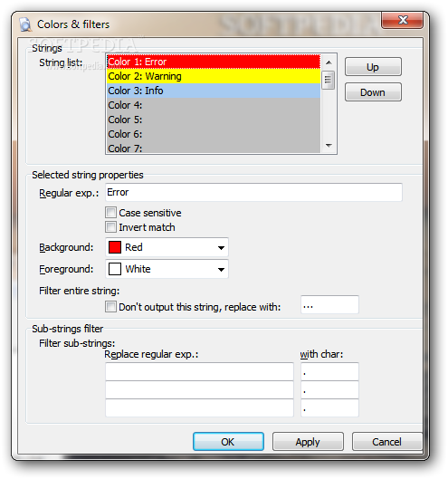
Task: Select Color 6 entry in string list
Action: point(214,134)
